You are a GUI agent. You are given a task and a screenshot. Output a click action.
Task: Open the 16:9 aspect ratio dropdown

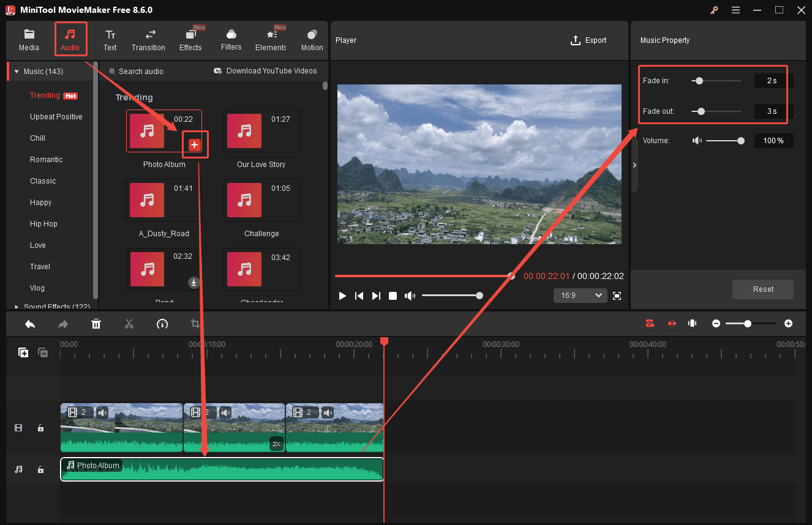click(x=580, y=296)
